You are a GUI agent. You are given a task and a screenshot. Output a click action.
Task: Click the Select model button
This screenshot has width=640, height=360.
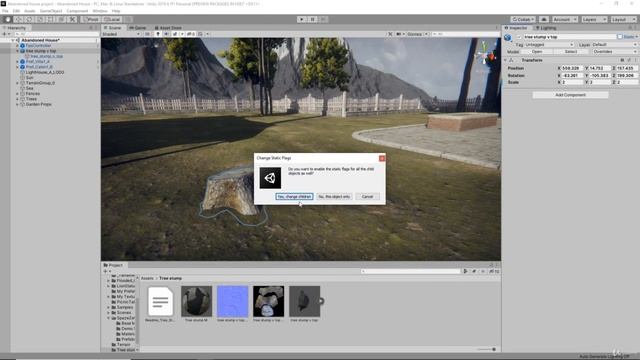(571, 52)
